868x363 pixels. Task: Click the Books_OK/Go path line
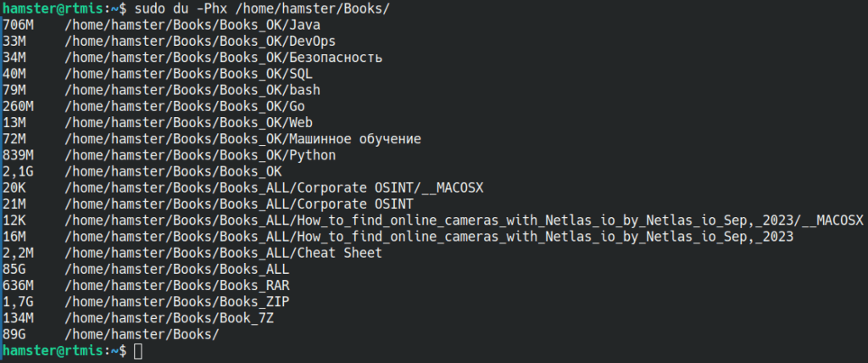(x=184, y=106)
